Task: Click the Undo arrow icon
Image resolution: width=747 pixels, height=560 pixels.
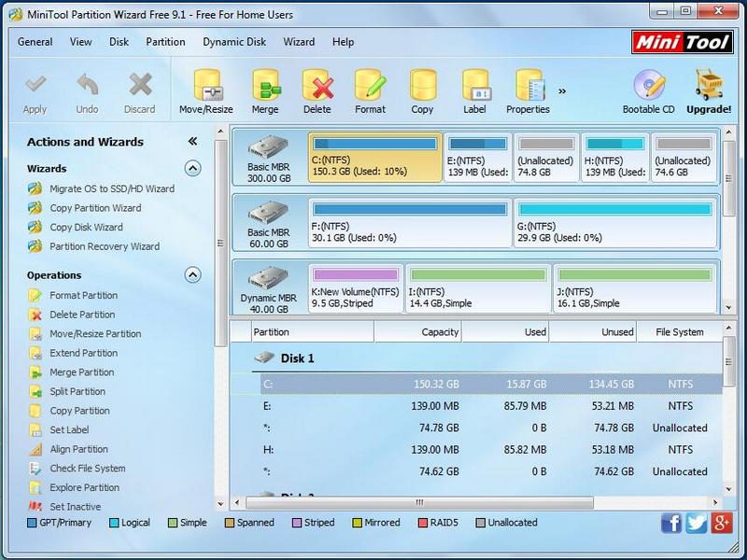Action: (88, 85)
